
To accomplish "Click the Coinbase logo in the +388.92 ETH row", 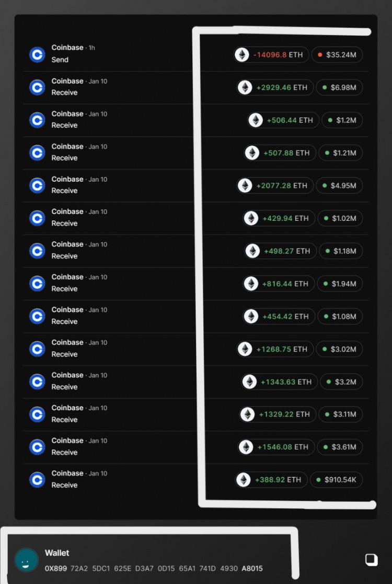I will [37, 479].
